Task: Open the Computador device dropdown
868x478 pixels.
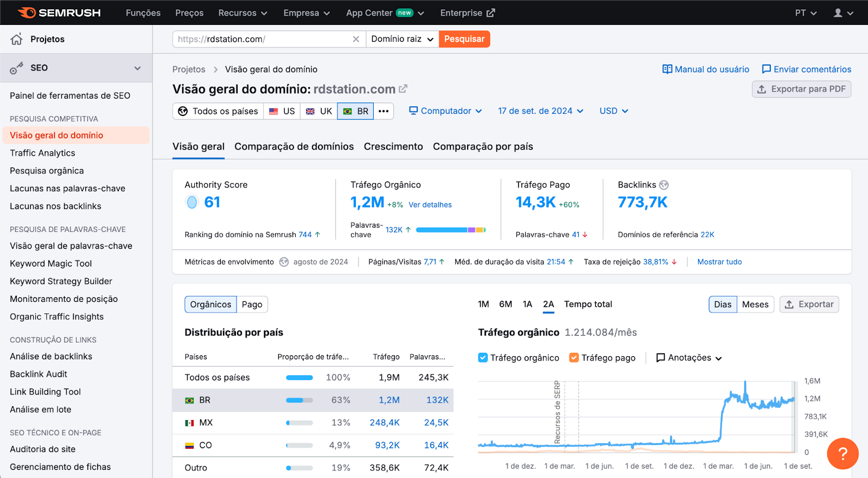Action: point(445,111)
